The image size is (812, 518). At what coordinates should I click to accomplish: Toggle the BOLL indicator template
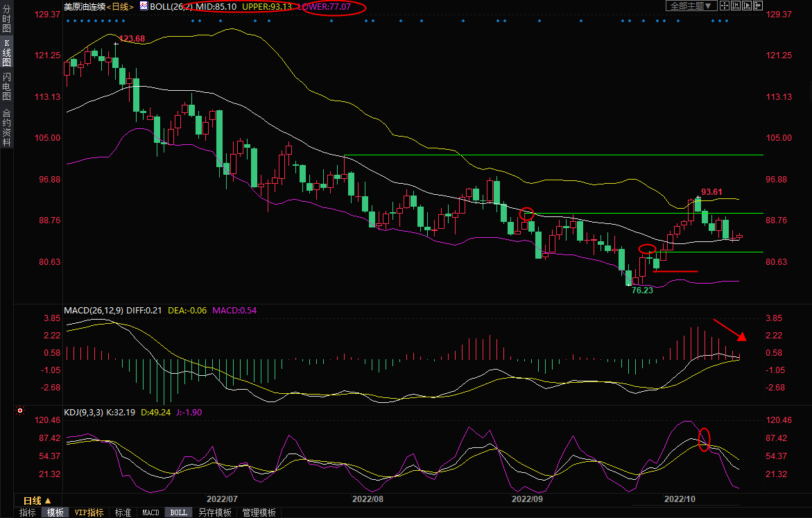tap(179, 512)
